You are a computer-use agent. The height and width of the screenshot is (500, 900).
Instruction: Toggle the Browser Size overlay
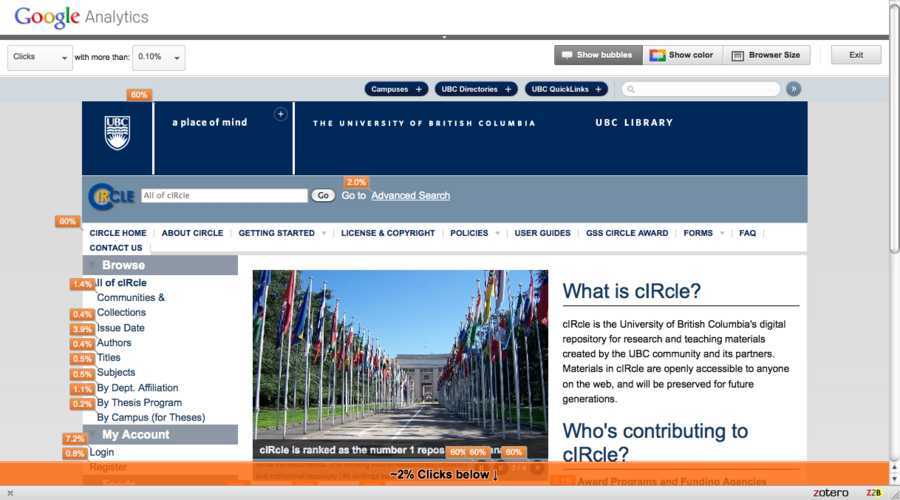pyautogui.click(x=765, y=55)
